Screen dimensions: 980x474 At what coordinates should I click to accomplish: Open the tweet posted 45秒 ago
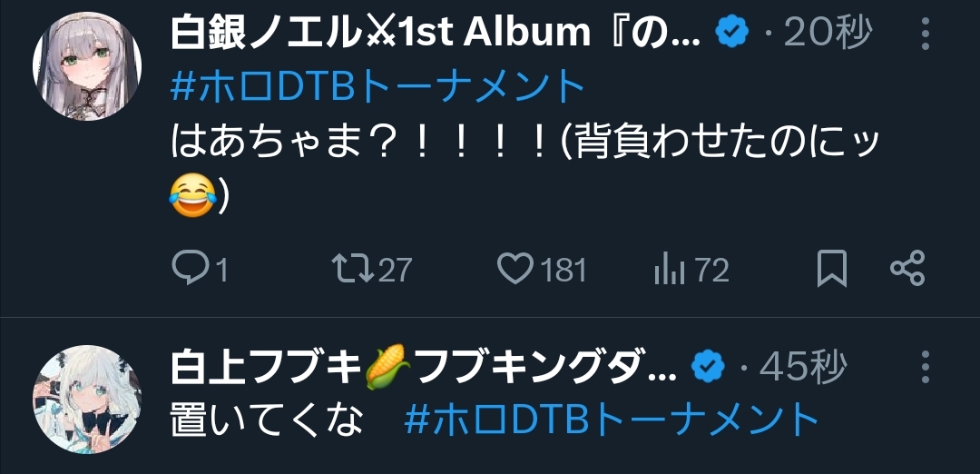(803, 367)
